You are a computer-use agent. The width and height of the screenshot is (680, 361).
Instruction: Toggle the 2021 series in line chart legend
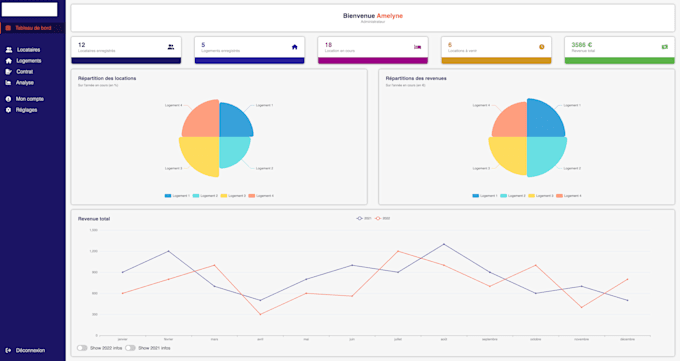364,218
